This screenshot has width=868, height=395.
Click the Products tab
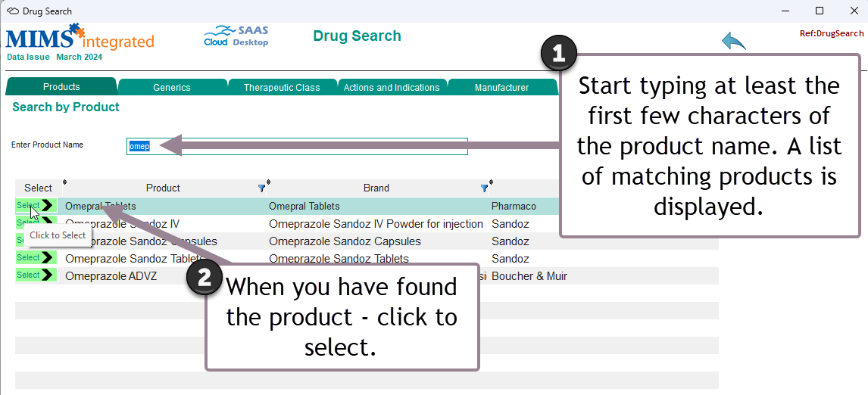click(61, 87)
